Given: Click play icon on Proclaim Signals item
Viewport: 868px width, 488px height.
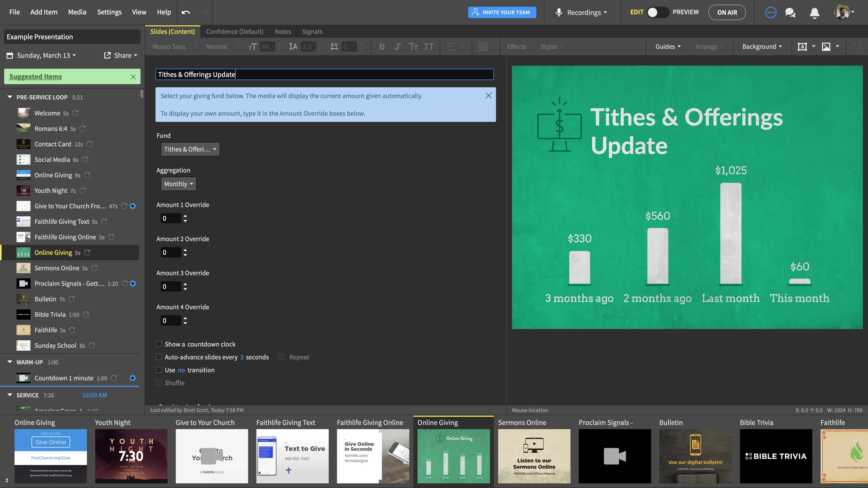Looking at the screenshot, I should (133, 284).
